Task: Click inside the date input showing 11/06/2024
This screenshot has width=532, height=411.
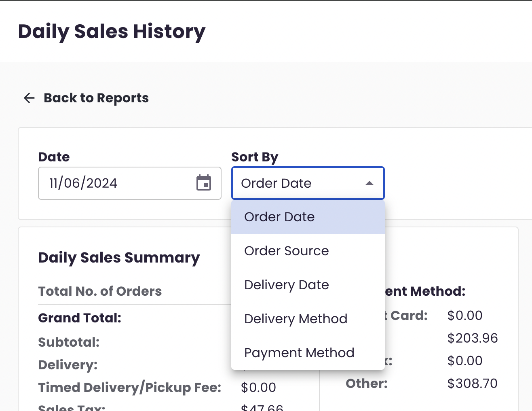Action: point(101,183)
